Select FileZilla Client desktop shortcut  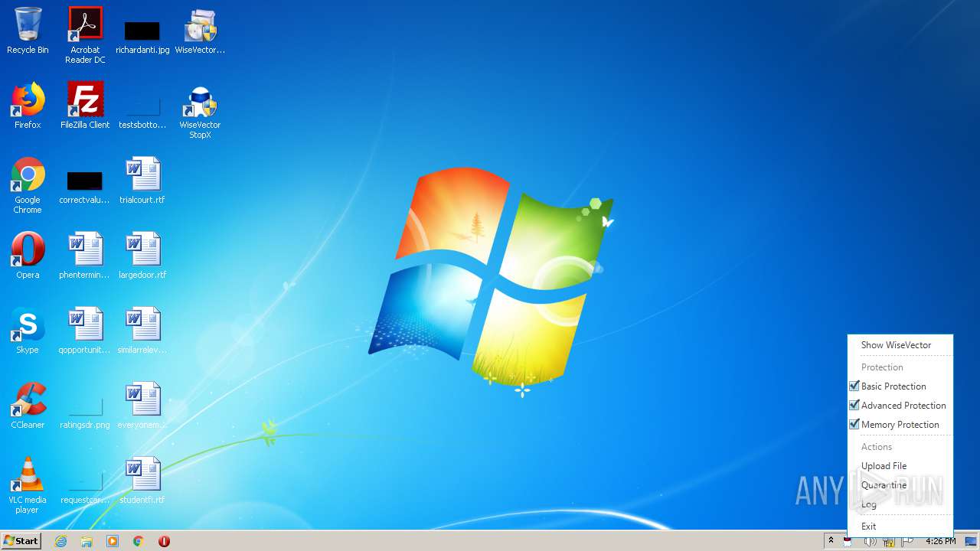pyautogui.click(x=85, y=106)
